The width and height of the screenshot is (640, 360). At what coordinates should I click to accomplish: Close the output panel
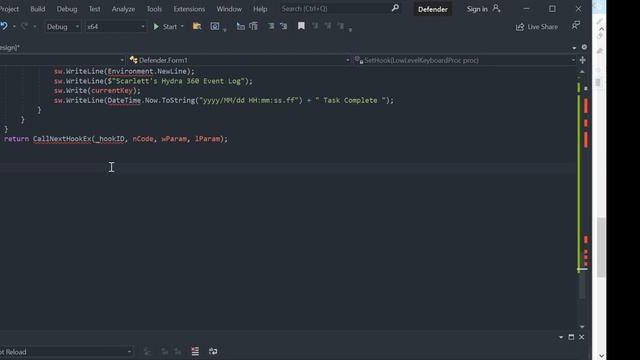[582, 337]
